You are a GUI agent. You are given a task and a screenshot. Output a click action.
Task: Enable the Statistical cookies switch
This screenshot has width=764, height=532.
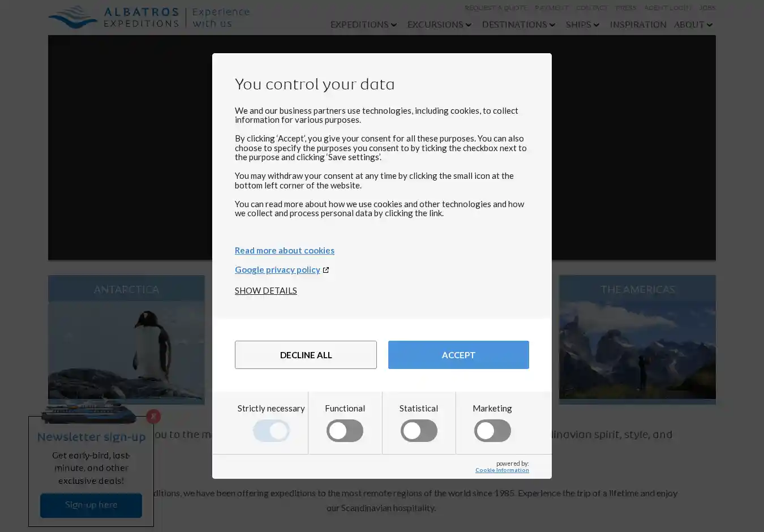pos(419,431)
